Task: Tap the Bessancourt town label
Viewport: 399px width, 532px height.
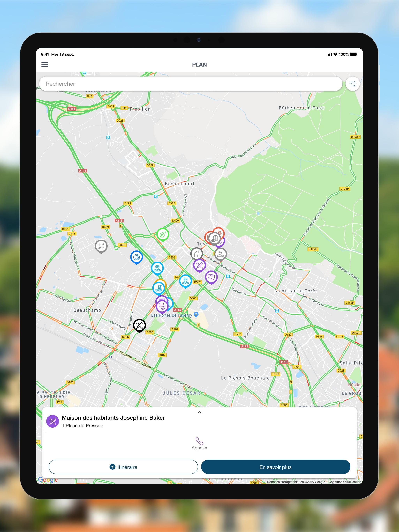Action: 179,184
